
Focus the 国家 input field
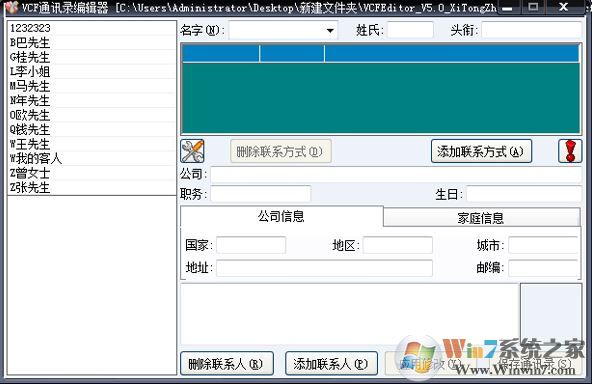[x=251, y=245]
